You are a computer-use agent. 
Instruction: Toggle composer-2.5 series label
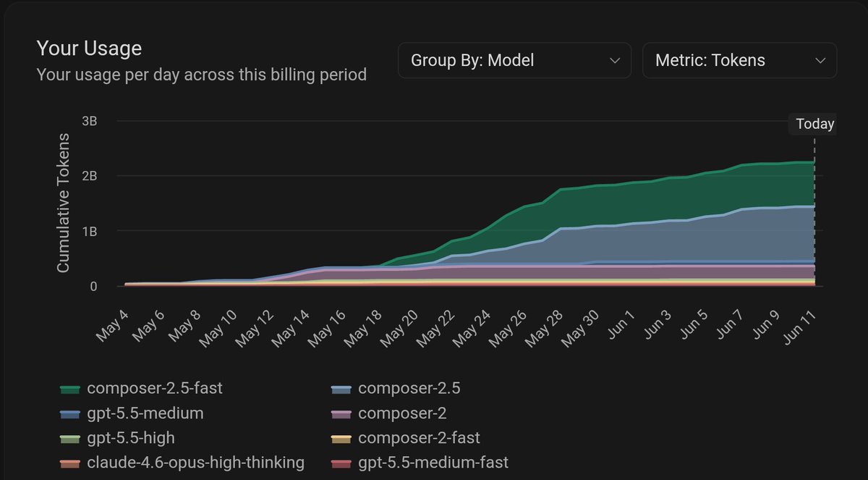point(409,388)
